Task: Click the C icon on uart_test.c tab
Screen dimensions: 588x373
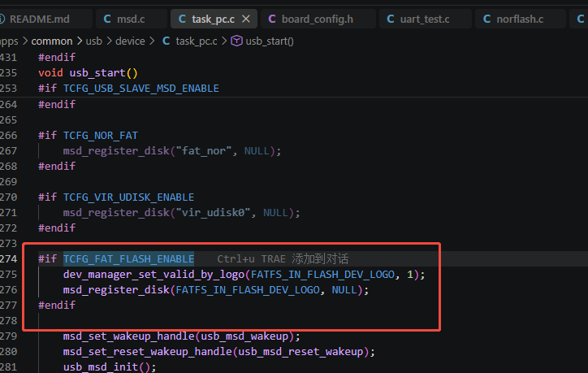Action: (x=391, y=20)
